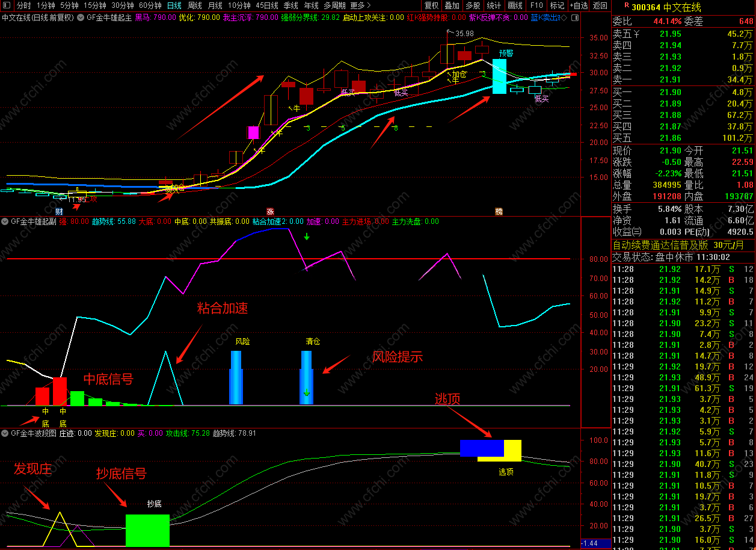Click the blue price box at波段图 panel's right scale
The image size is (756, 550).
point(595,543)
